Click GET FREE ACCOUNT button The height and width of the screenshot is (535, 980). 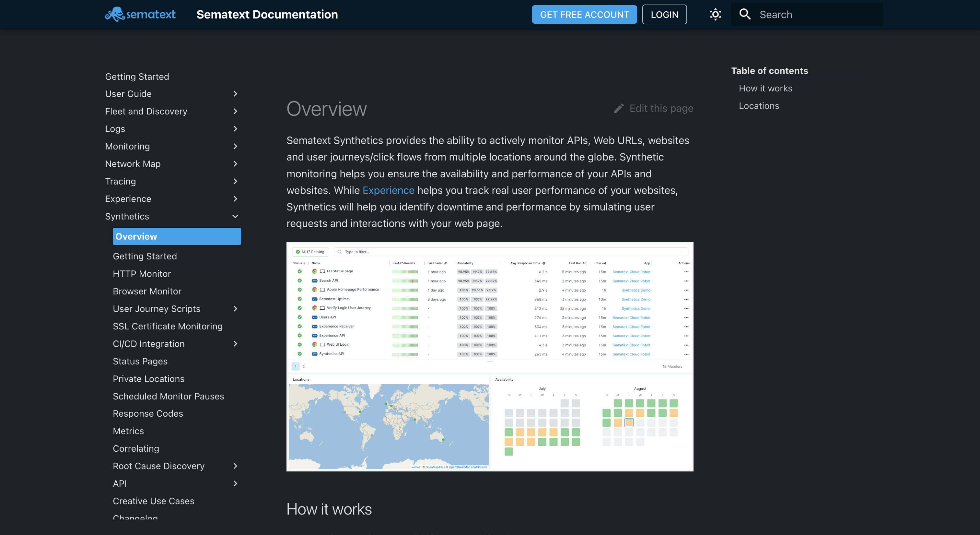tap(584, 15)
